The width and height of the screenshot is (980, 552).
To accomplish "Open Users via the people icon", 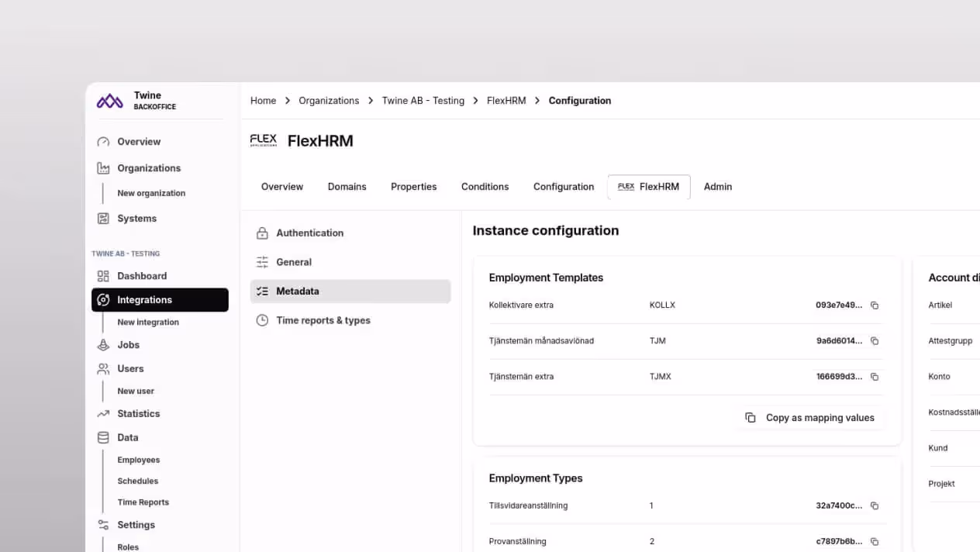I will pos(104,368).
